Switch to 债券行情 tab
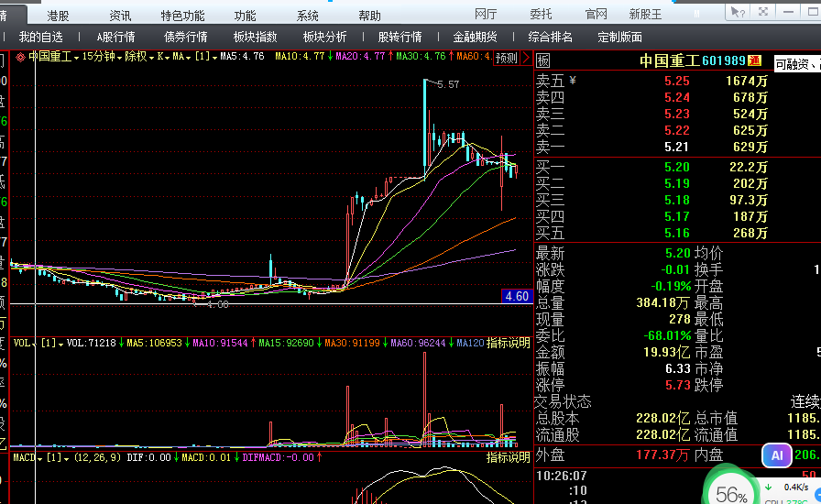Viewport: 821px width, 504px height. pyautogui.click(x=186, y=38)
